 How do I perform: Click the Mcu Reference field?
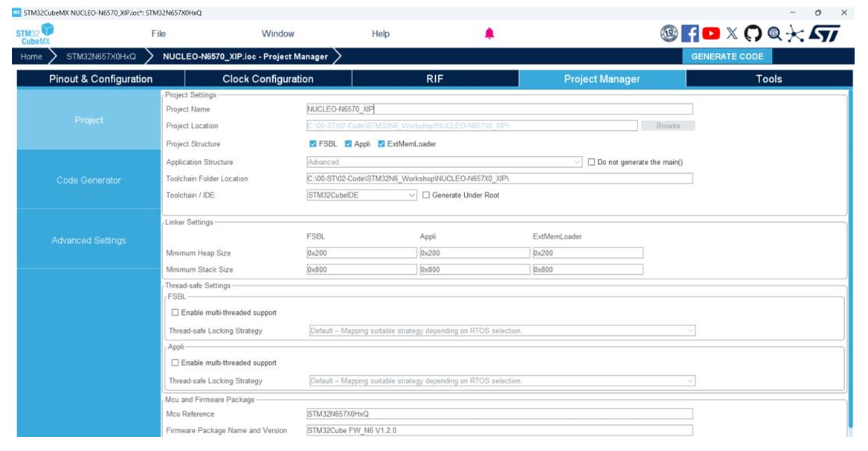[499, 414]
